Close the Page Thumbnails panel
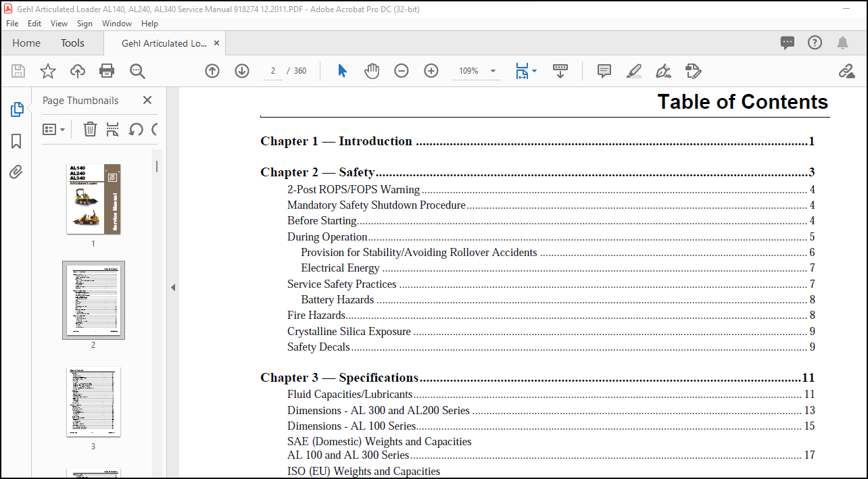Viewport: 868px width, 479px height. pyautogui.click(x=147, y=100)
